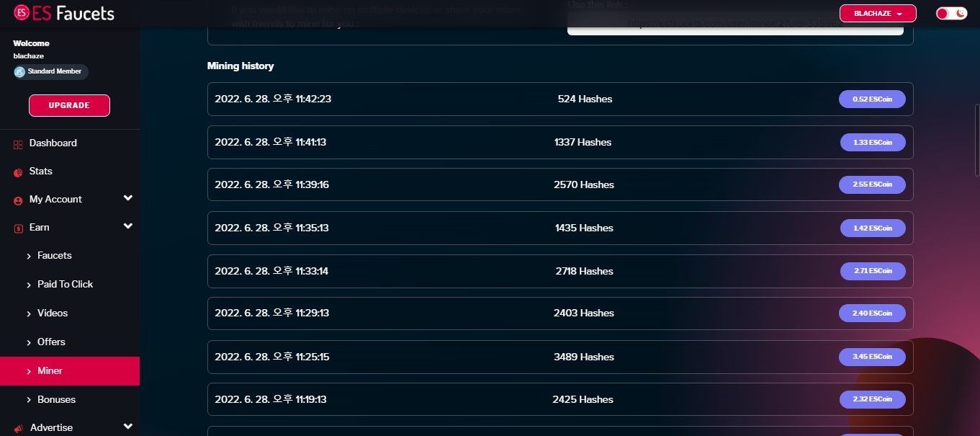Toggle the dark mode switch
Viewport: 980px width, 436px height.
(x=951, y=13)
